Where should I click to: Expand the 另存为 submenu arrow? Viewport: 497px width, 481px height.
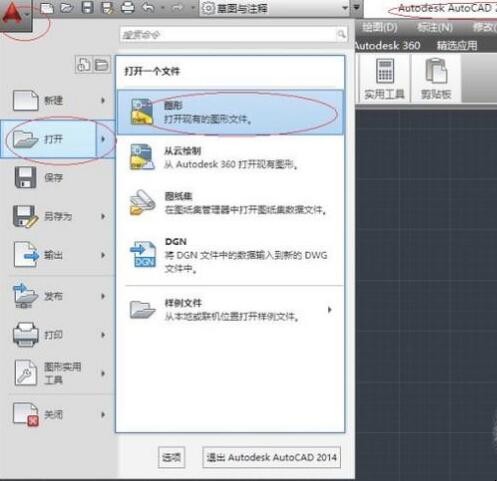[103, 216]
